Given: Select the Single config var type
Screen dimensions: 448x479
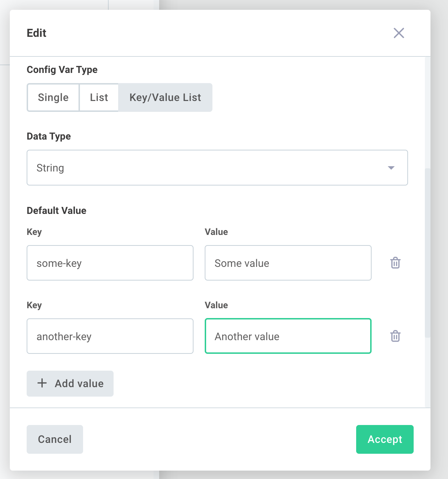Looking at the screenshot, I should [x=53, y=97].
